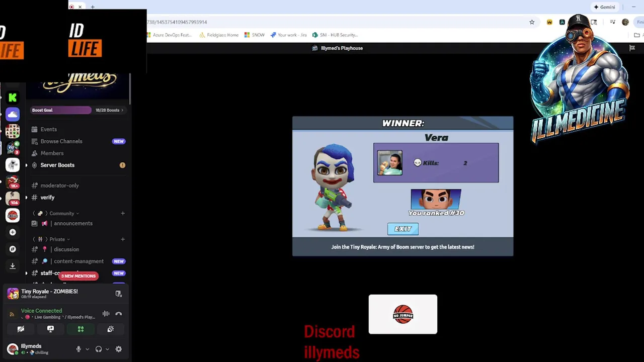This screenshot has width=644, height=362.
Task: Open the server icon with 106 badge
Action: (x=13, y=199)
